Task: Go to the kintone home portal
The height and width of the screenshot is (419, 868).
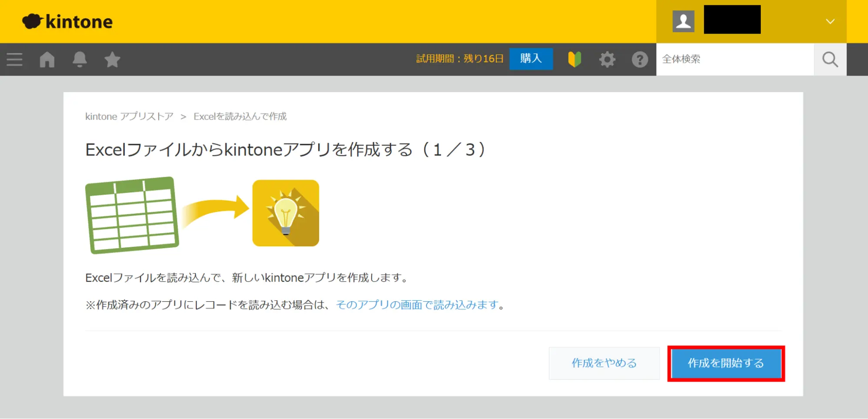Action: pyautogui.click(x=47, y=60)
